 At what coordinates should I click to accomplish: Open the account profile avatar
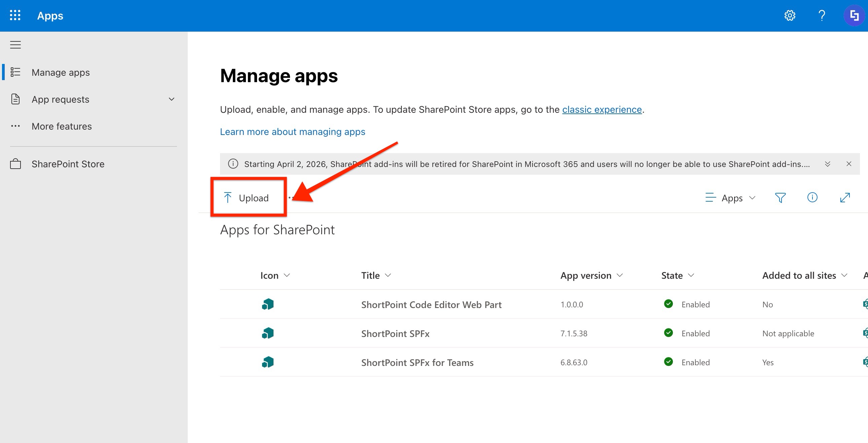tap(854, 15)
